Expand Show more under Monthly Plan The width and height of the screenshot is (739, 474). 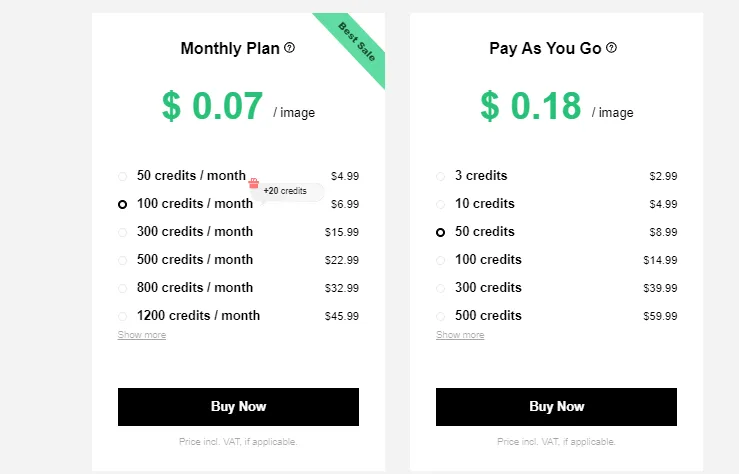pyautogui.click(x=142, y=335)
